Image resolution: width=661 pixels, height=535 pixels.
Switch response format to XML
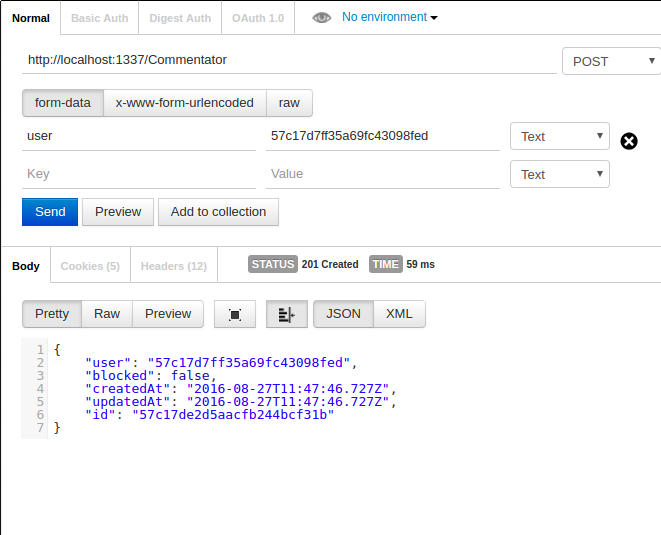click(399, 313)
